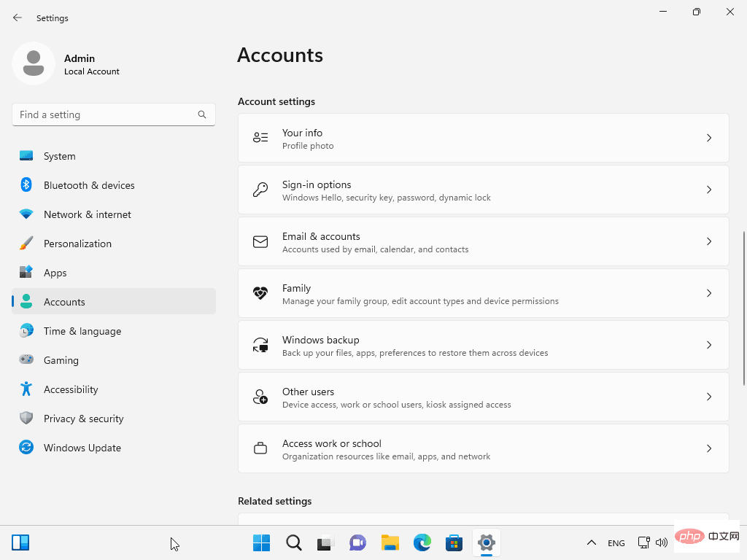The image size is (747, 560).
Task: Click the Time & language globe icon
Action: click(26, 331)
